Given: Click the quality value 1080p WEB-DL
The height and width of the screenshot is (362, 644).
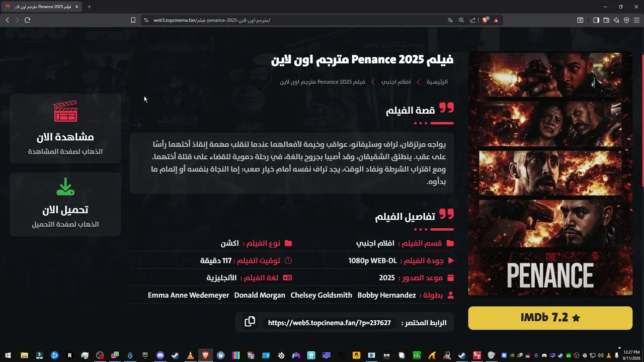Looking at the screenshot, I should (x=373, y=260).
